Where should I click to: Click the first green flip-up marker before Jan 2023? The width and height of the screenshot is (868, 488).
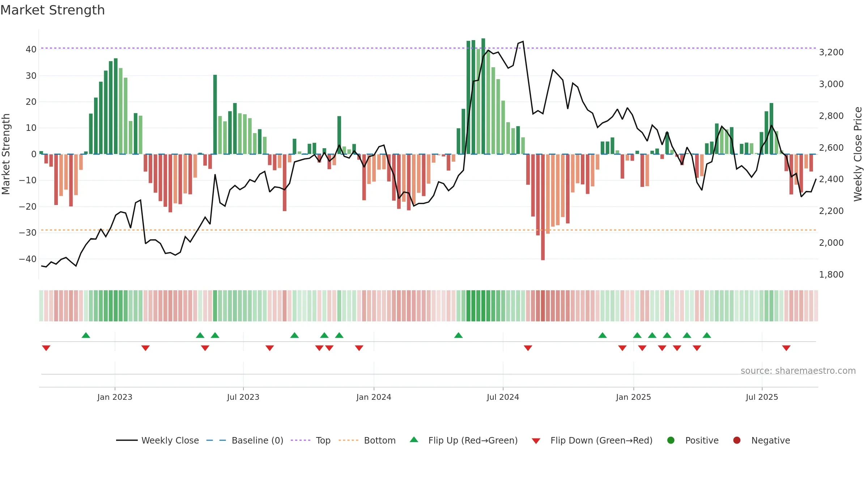[x=86, y=335]
